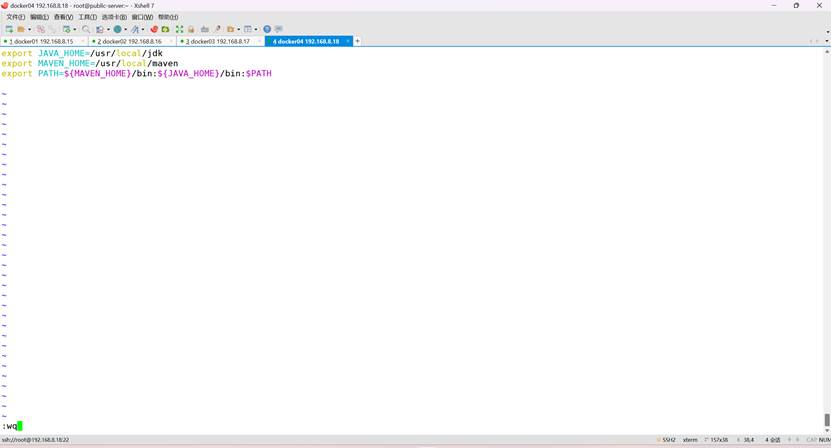Click the green Xagent icon
Viewport: 831px width, 448px height.
pyautogui.click(x=165, y=29)
